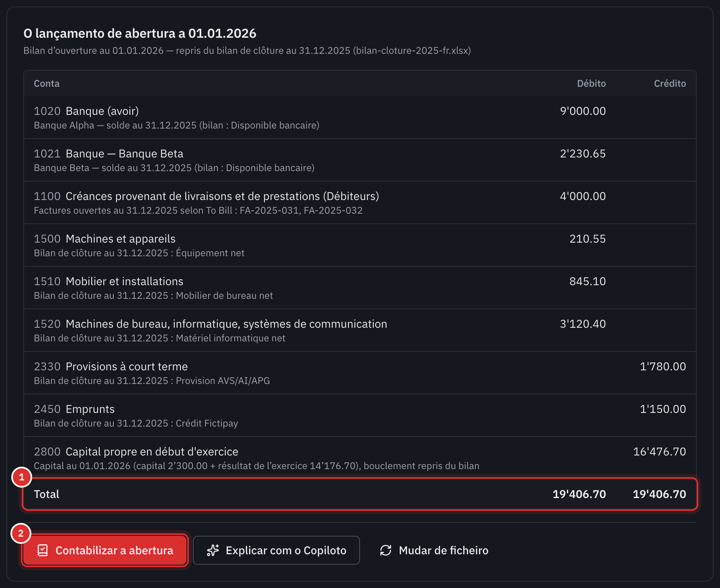Select the 1021 Banque — Banque Beta row

pyautogui.click(x=360, y=160)
